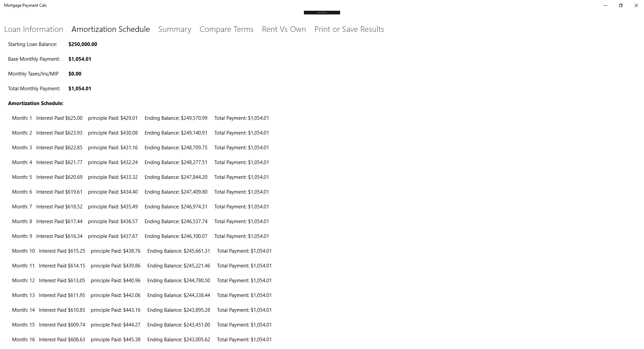This screenshot has height=349, width=644.
Task: Minimize the Mortgage Payment Calc window
Action: point(605,5)
